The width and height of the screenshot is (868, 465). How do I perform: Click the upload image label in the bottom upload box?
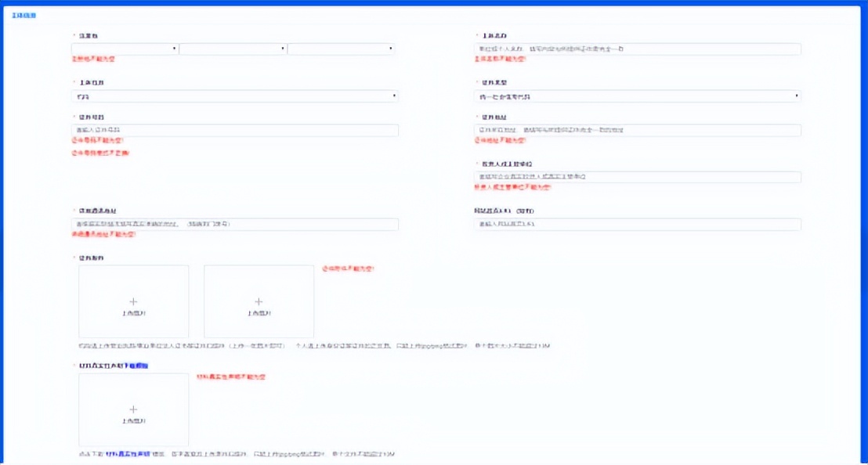(133, 420)
